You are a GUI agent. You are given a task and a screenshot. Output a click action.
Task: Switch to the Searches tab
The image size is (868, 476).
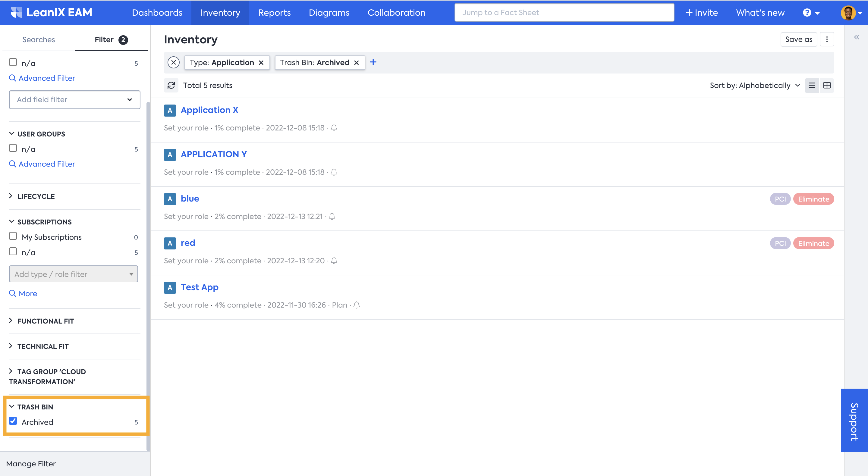38,40
